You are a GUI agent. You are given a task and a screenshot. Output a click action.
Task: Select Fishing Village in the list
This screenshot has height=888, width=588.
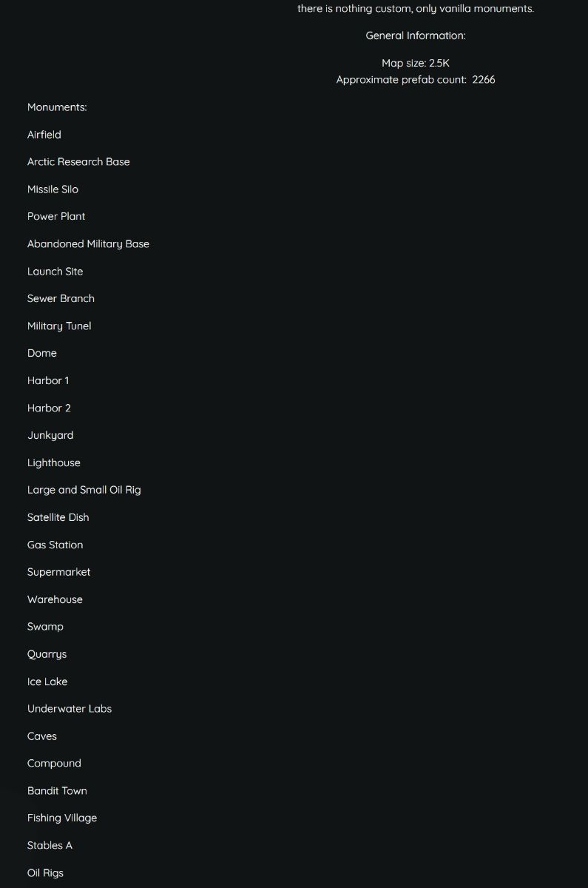[x=62, y=818]
